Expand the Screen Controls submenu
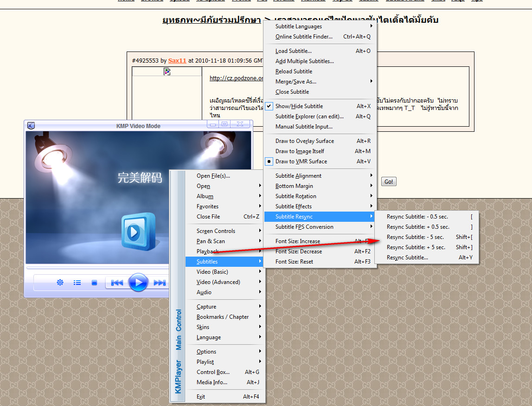Image resolution: width=532 pixels, height=406 pixels. click(224, 231)
